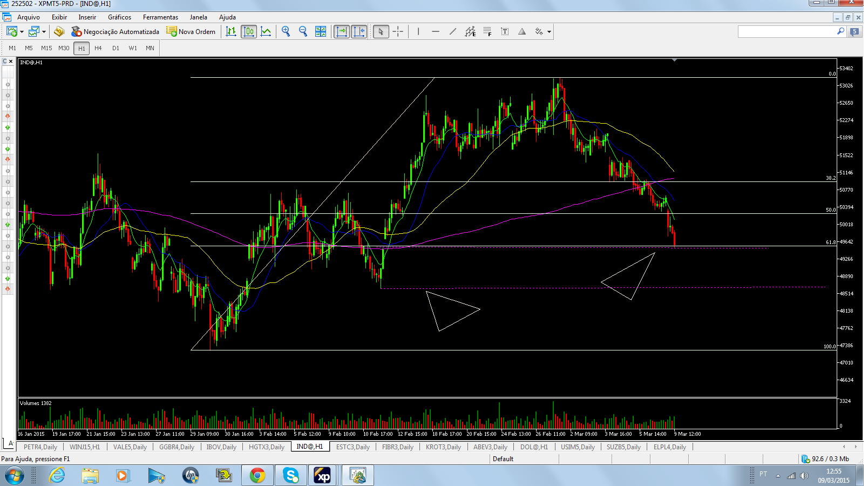Screen dimensions: 868x486
Task: Select the trendline drawing tool
Action: point(453,32)
